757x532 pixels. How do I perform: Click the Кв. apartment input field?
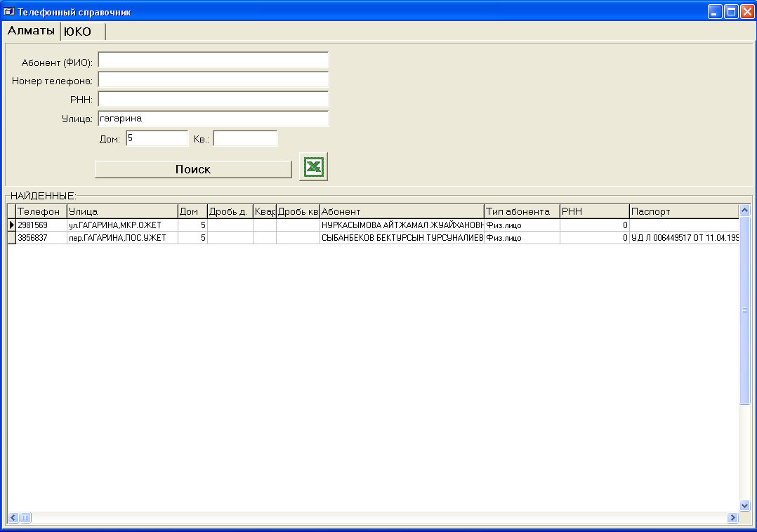[245, 138]
